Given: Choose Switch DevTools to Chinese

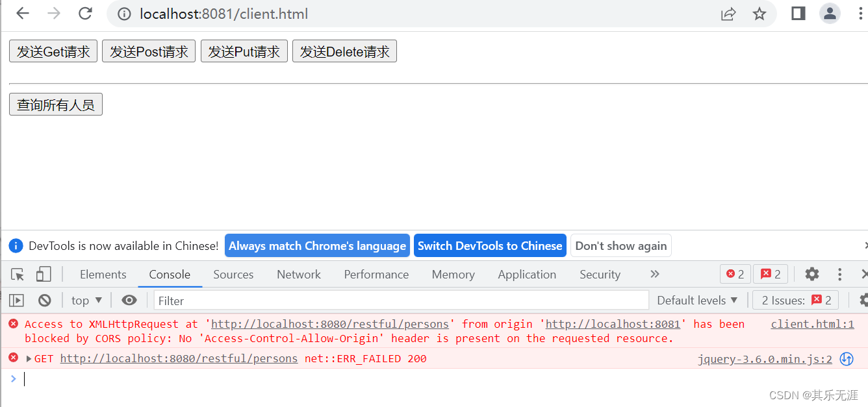Looking at the screenshot, I should (x=490, y=245).
